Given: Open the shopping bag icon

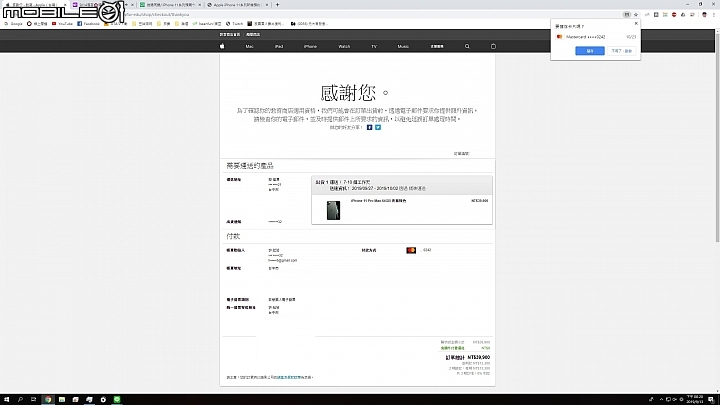Looking at the screenshot, I should tap(493, 46).
